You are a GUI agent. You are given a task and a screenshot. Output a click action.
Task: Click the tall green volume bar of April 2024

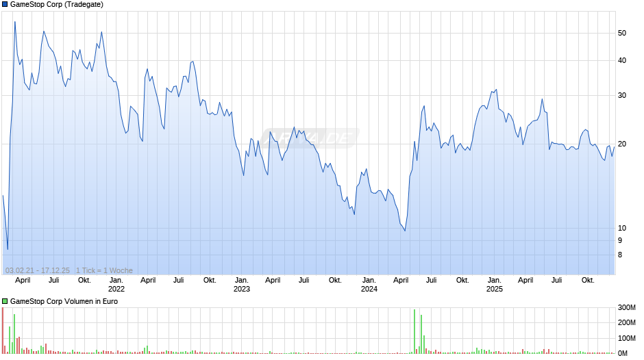point(414,332)
